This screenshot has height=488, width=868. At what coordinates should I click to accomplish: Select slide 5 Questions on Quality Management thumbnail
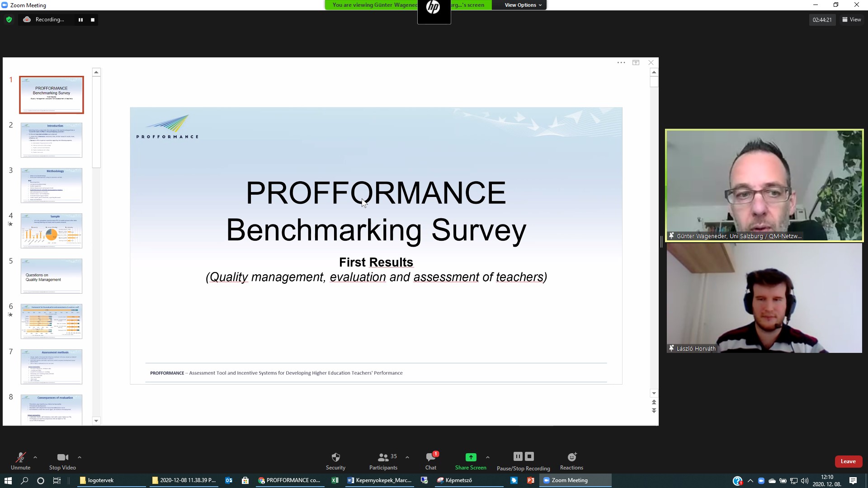point(52,276)
